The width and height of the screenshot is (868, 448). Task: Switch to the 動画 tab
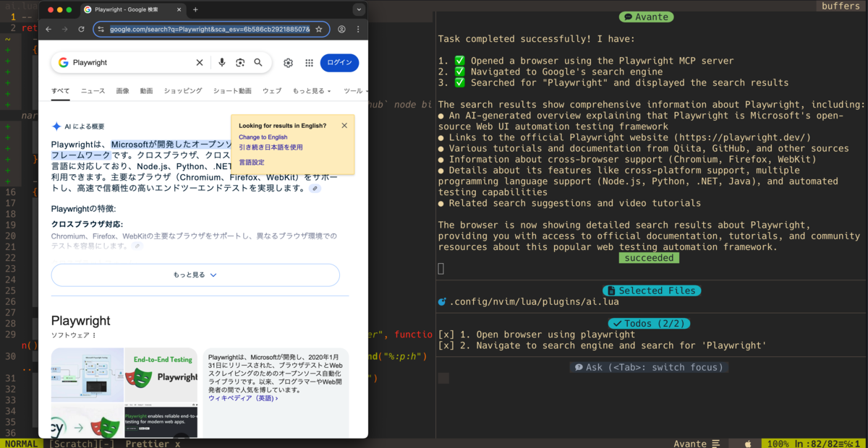[x=146, y=91]
